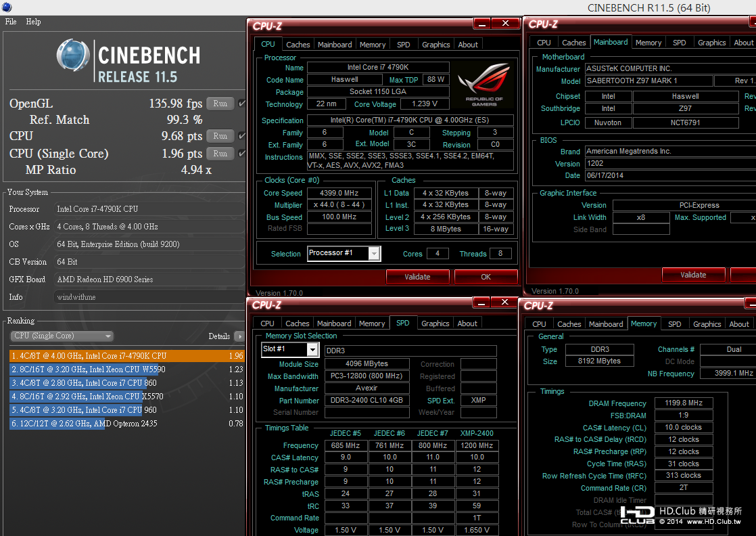The height and width of the screenshot is (536, 756).
Task: Open the File menu in Cinebench
Action: [11, 22]
